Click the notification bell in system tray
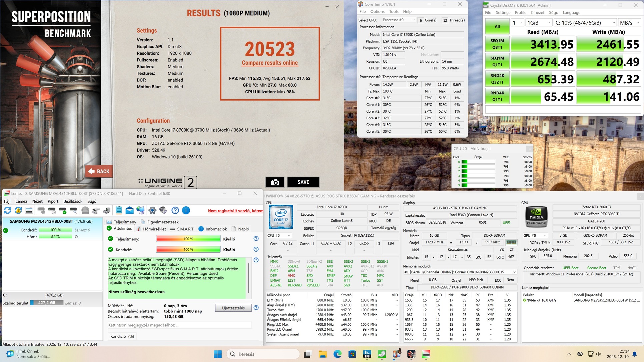Screen dimensions: 644x362 point(635,354)
